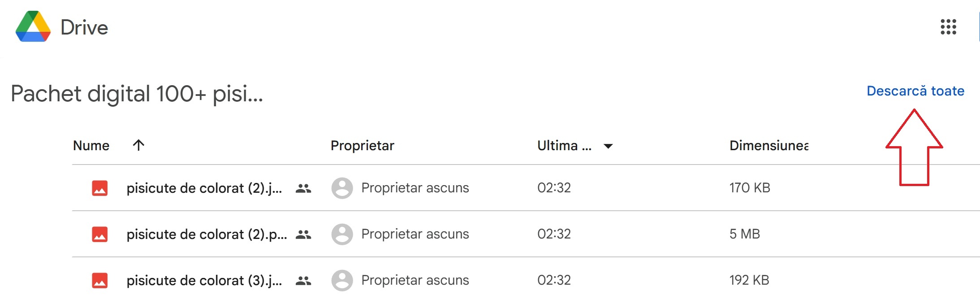Open the Google apps grid
The height and width of the screenshot is (295, 980).
[x=948, y=27]
